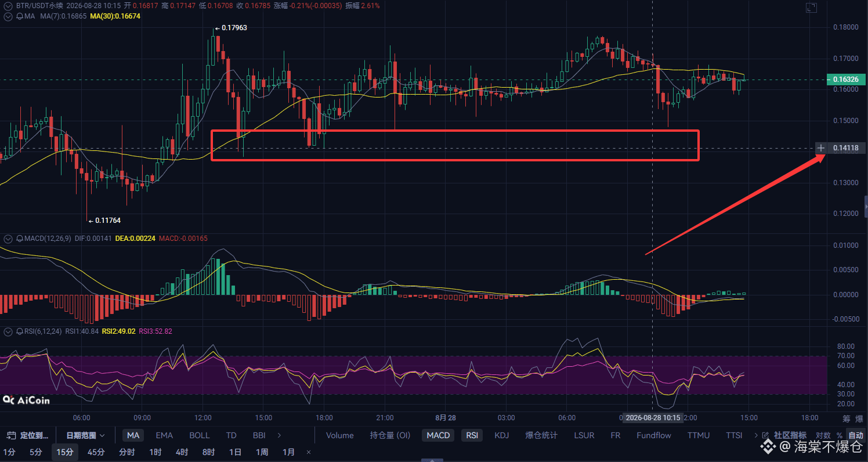Click the 筹 chip distribution button
868x462 pixels.
pyautogui.click(x=846, y=418)
